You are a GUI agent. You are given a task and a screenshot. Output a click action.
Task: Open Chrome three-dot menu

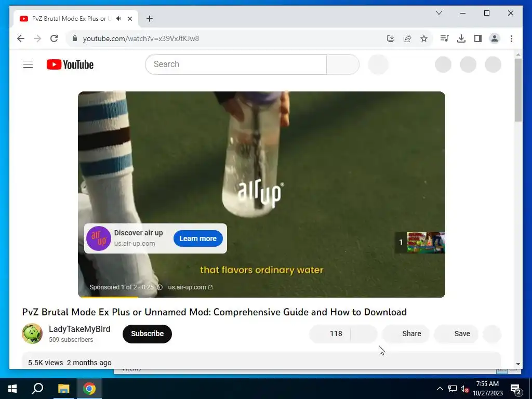(x=511, y=38)
